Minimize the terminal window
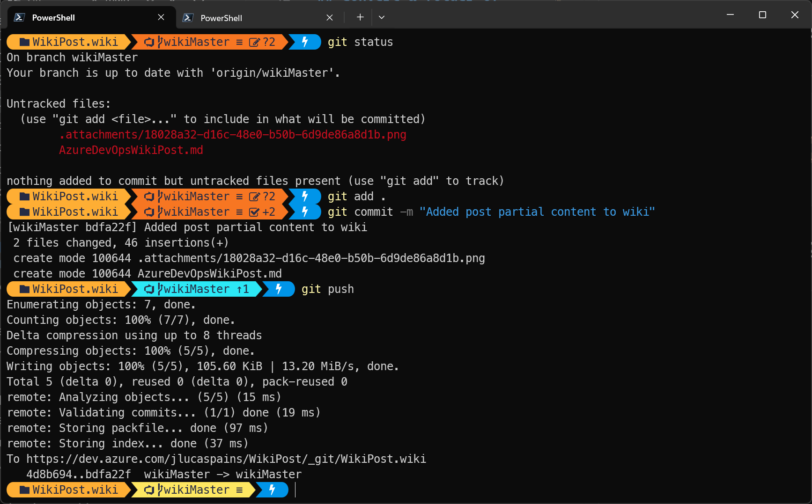 pyautogui.click(x=730, y=15)
